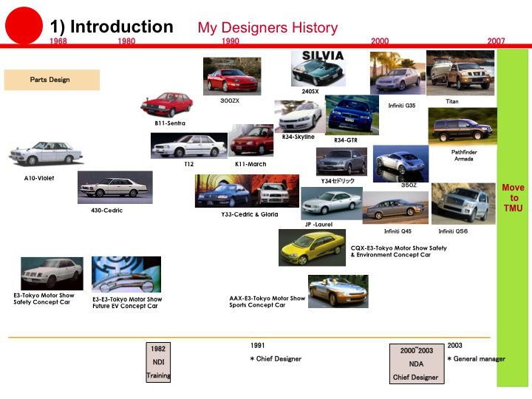Click the K11-March caption

coord(250,164)
